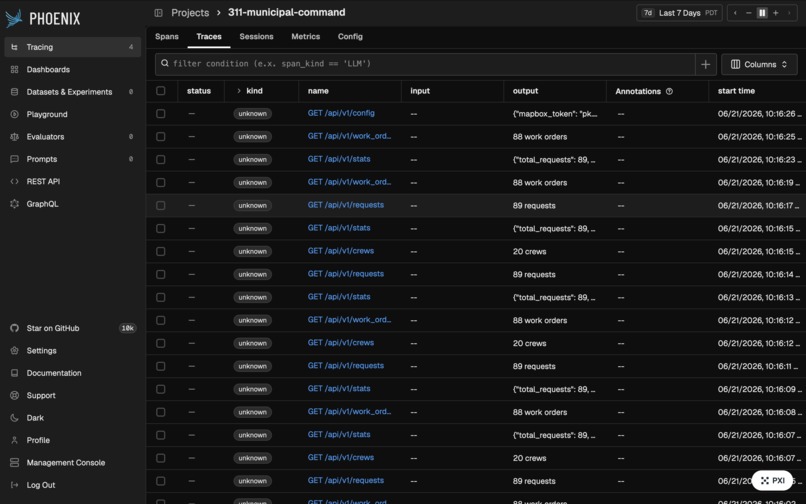Open the Config tab

click(x=350, y=37)
